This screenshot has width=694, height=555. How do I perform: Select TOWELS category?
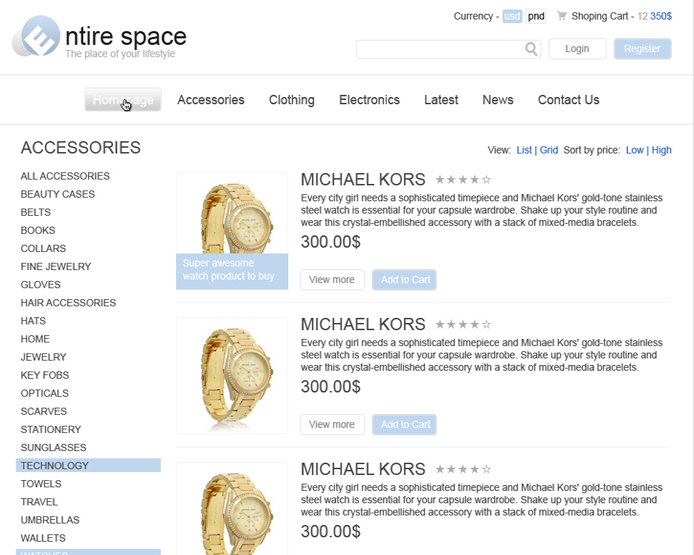click(41, 484)
